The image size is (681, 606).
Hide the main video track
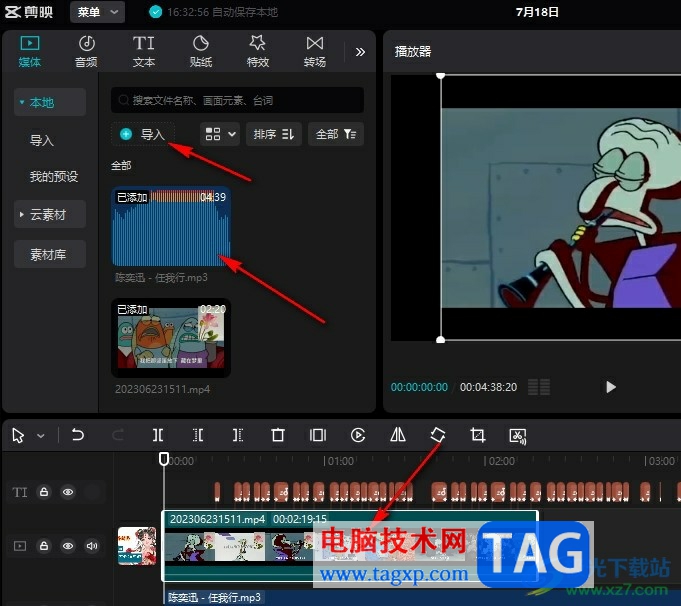coord(68,546)
